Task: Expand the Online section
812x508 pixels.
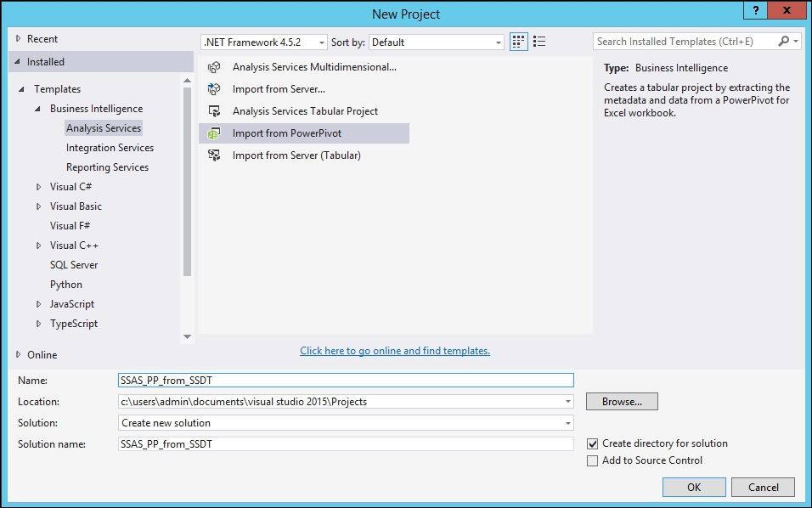Action: 18,355
